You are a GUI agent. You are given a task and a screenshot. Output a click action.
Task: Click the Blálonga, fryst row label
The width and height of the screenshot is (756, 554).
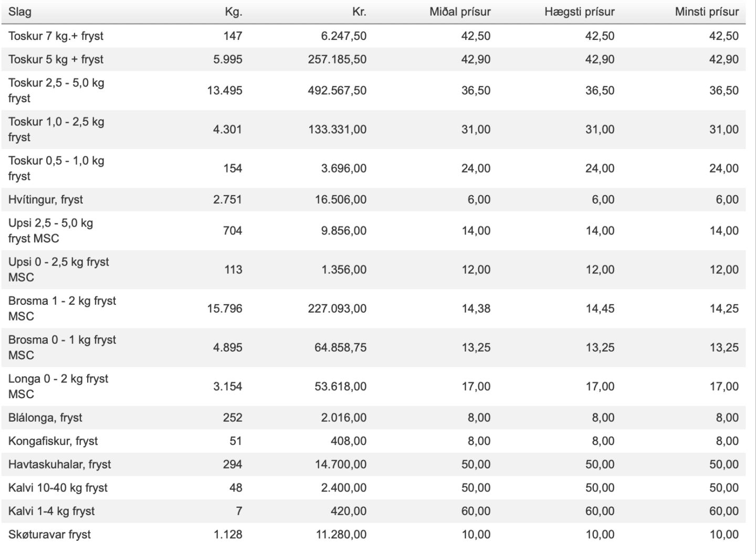coord(45,418)
